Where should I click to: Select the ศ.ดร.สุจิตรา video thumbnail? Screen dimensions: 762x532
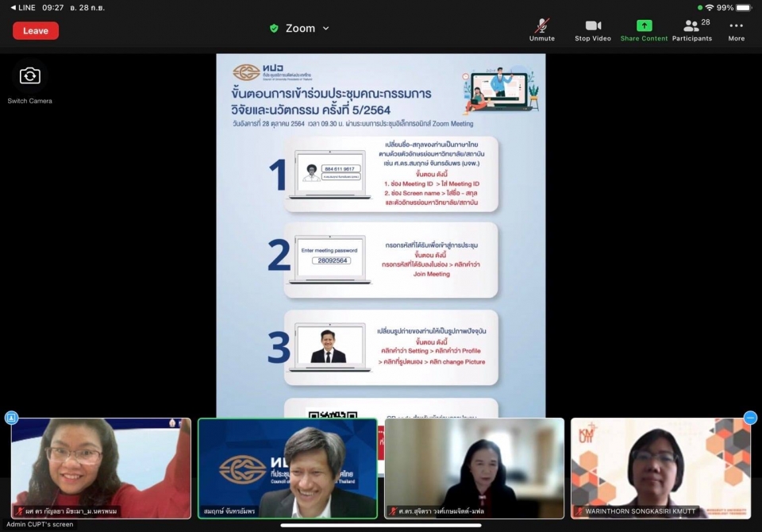coord(475,468)
